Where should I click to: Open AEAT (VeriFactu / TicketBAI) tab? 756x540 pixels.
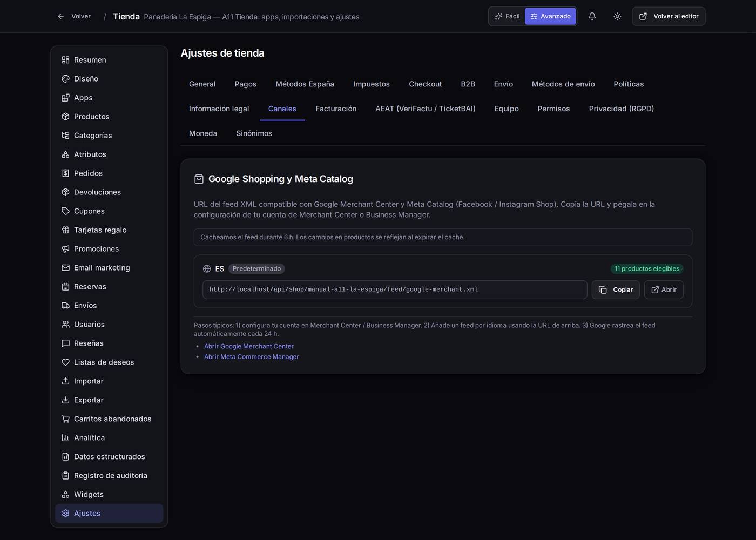426,109
